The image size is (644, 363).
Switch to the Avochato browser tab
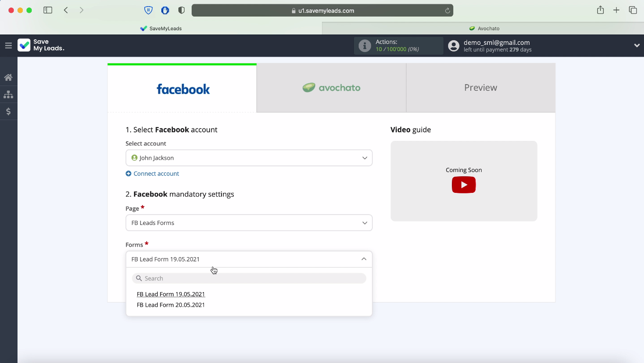coord(483,28)
